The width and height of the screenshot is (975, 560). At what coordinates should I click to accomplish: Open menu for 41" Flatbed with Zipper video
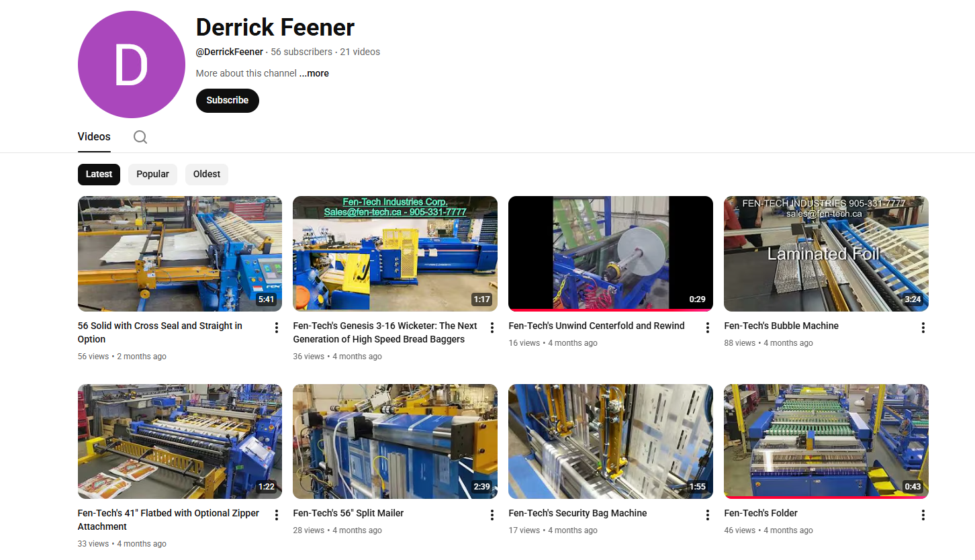pyautogui.click(x=276, y=515)
